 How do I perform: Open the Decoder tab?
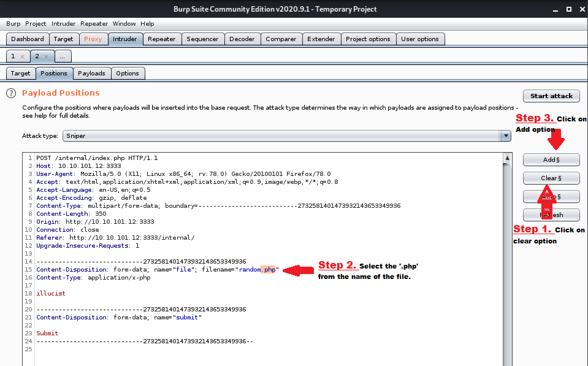click(242, 39)
